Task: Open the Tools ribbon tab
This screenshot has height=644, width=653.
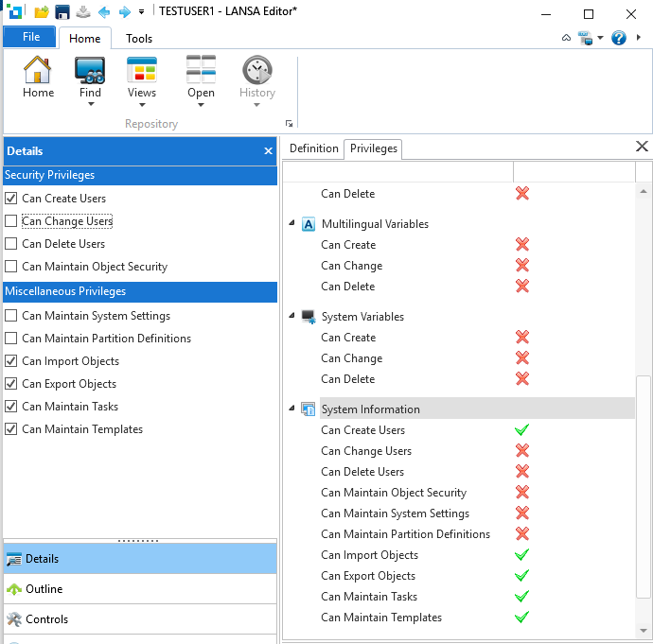Action: coord(139,39)
